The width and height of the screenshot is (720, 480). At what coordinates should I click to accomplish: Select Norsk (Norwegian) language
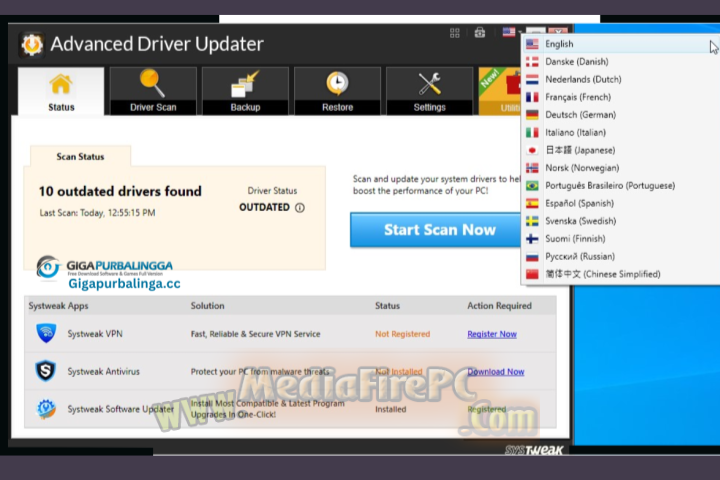[620, 168]
